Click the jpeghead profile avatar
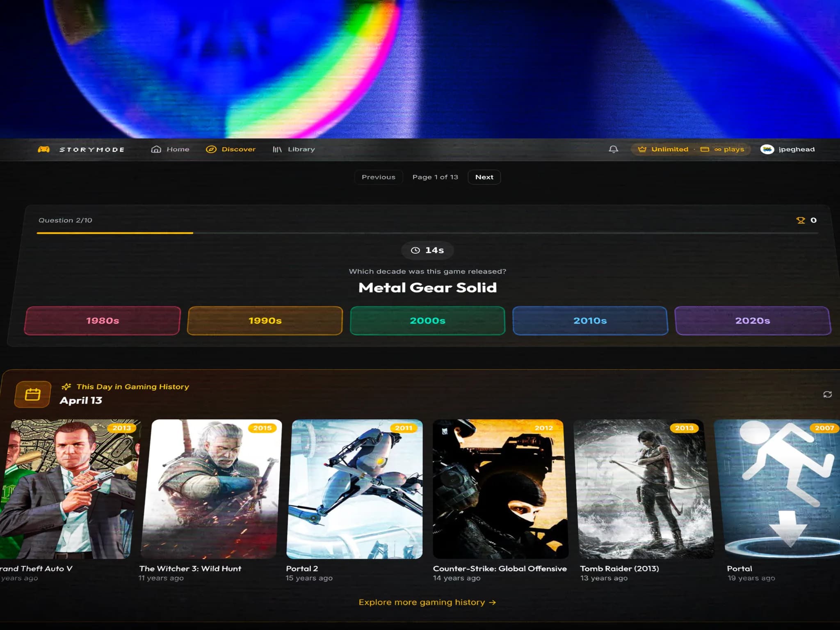 point(767,149)
